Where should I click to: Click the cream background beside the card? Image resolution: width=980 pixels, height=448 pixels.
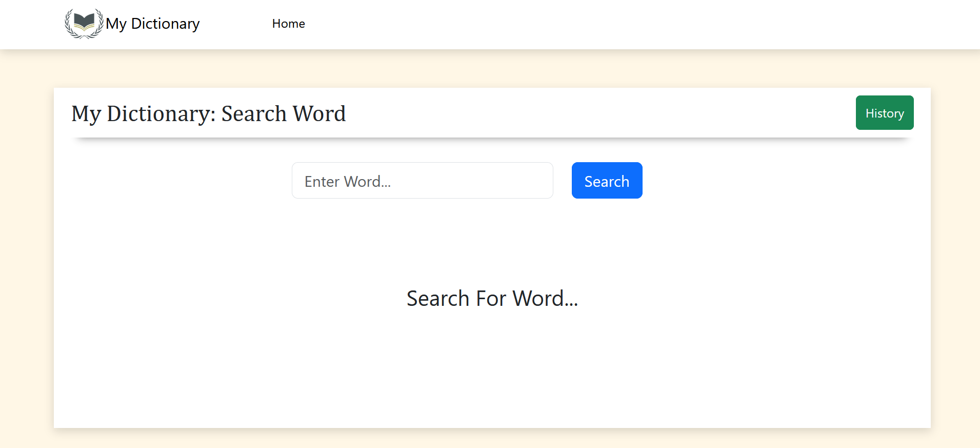tap(27, 257)
